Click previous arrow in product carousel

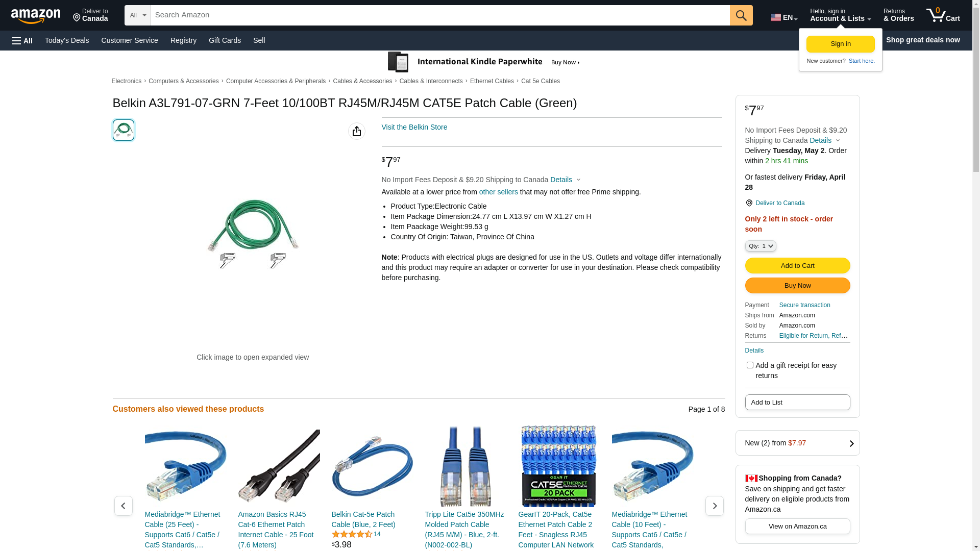click(123, 506)
